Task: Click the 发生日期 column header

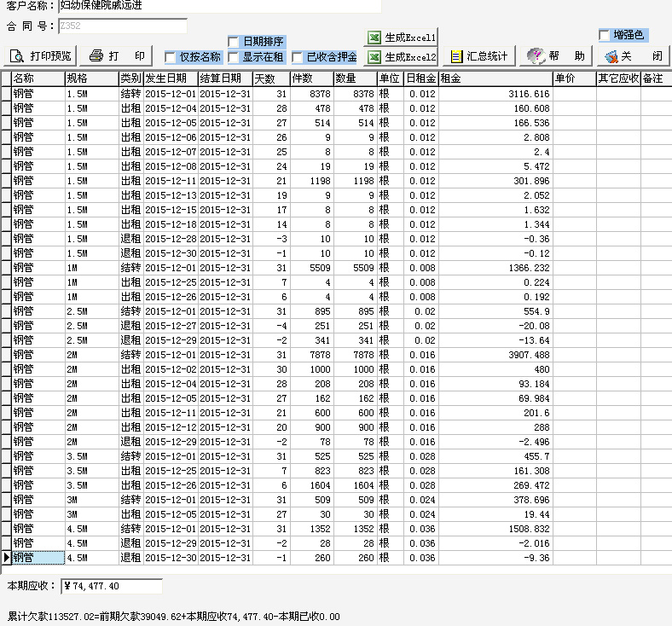Action: 171,78
